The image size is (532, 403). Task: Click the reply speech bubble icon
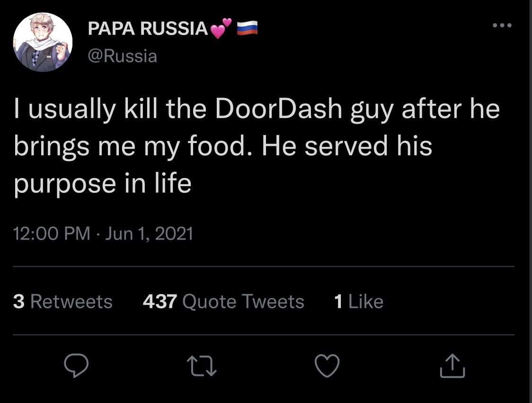pyautogui.click(x=77, y=366)
